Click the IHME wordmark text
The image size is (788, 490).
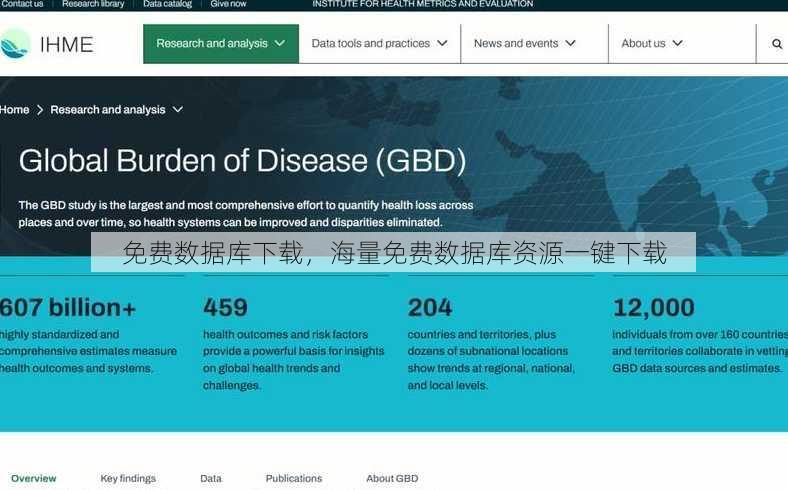click(x=66, y=44)
